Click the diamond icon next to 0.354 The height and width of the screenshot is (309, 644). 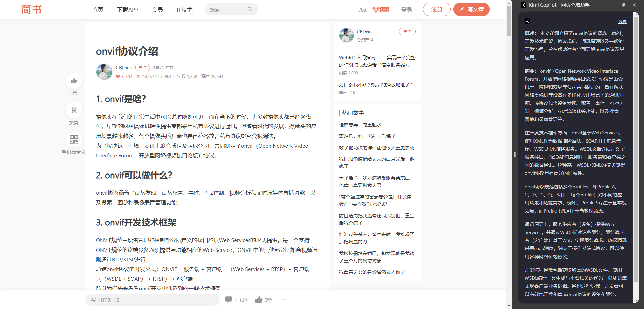pos(118,76)
